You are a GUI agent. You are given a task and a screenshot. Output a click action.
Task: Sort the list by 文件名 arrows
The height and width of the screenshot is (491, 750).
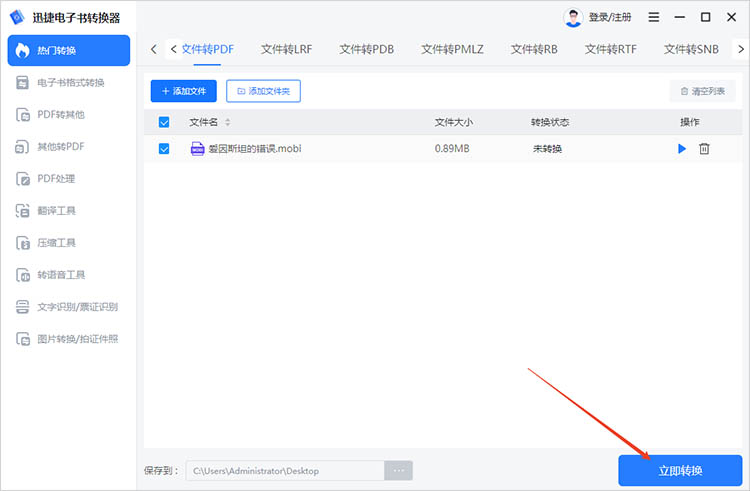point(228,122)
